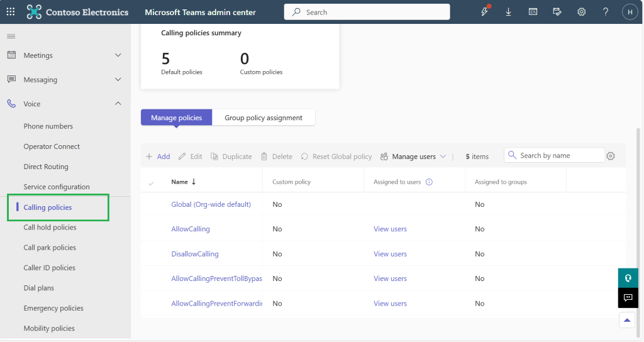Click the Edit toolbar button
644x342 pixels.
[x=190, y=157]
